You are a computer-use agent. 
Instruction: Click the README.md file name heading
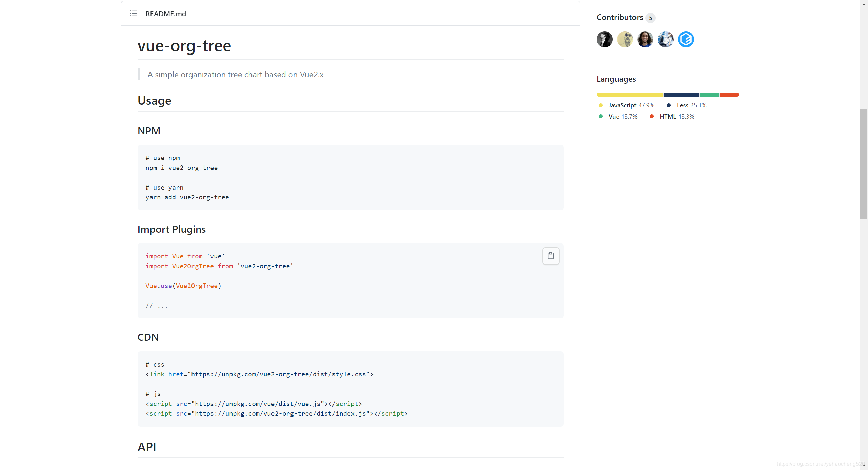(165, 14)
